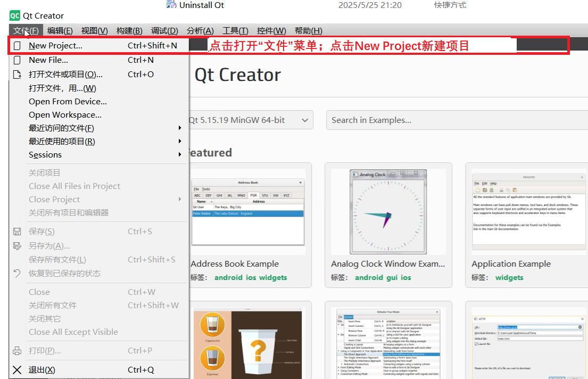
Task: Open the Analog Clock Window Example thumbnail
Action: pyautogui.click(x=388, y=212)
